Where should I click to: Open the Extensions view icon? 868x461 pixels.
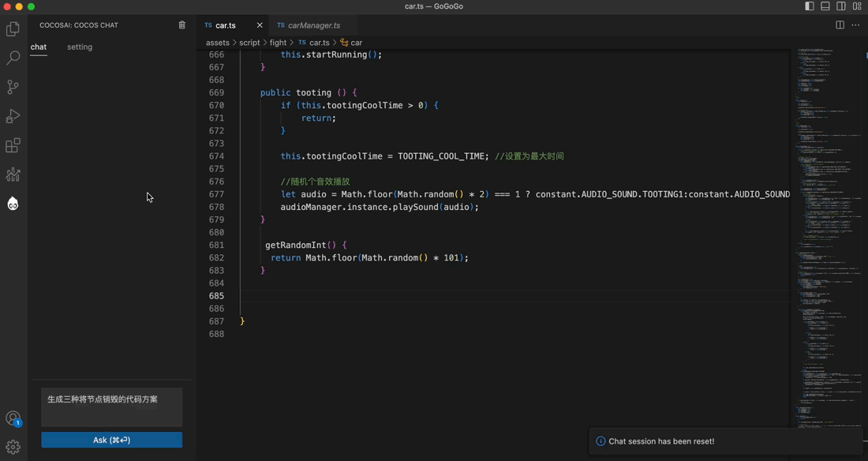[13, 145]
